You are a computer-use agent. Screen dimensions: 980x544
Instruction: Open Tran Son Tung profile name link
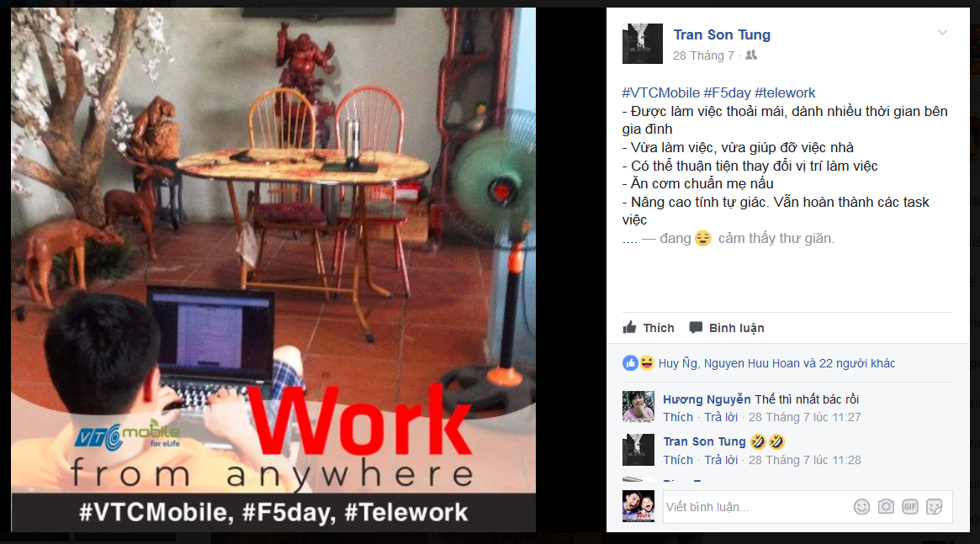pos(722,35)
